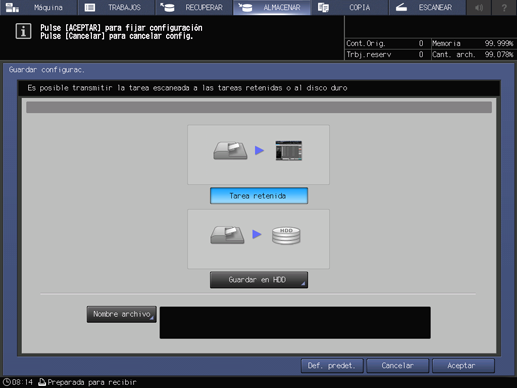The height and width of the screenshot is (388, 517).
Task: Open the Máquina tab
Action: 39,7
